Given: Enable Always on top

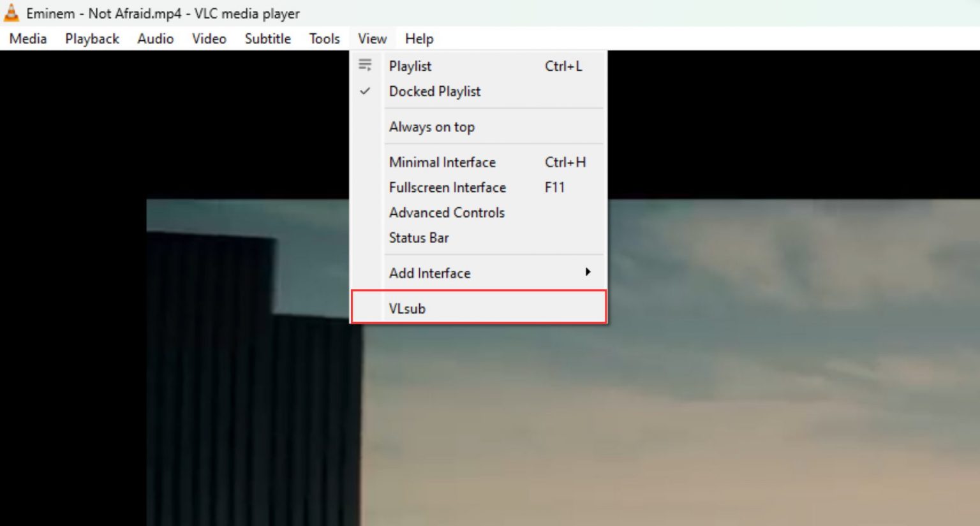Looking at the screenshot, I should pos(432,127).
